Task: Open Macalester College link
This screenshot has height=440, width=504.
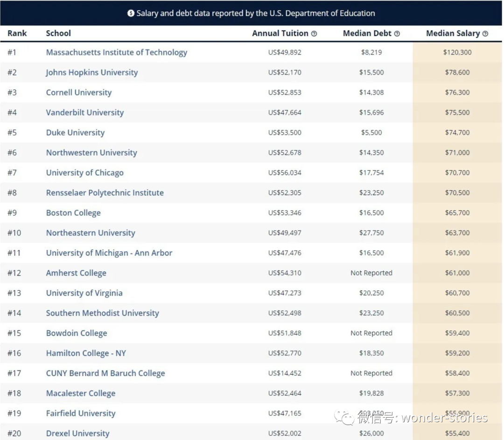Action: click(x=81, y=393)
